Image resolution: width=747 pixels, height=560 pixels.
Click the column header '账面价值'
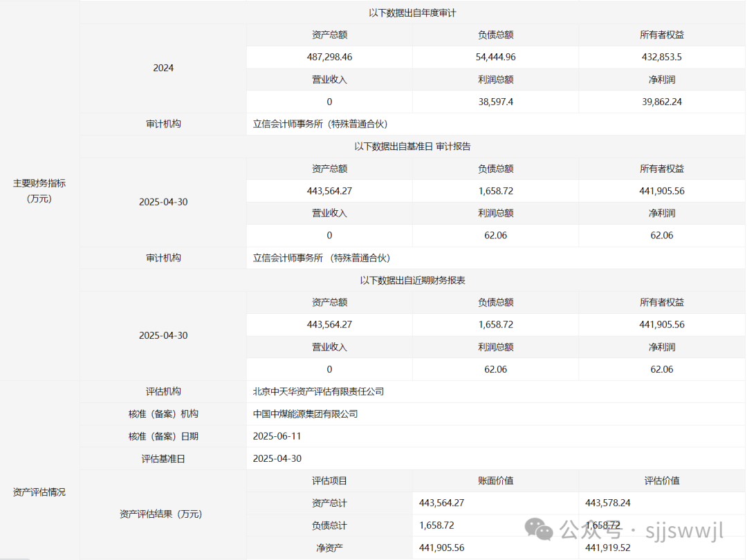495,481
